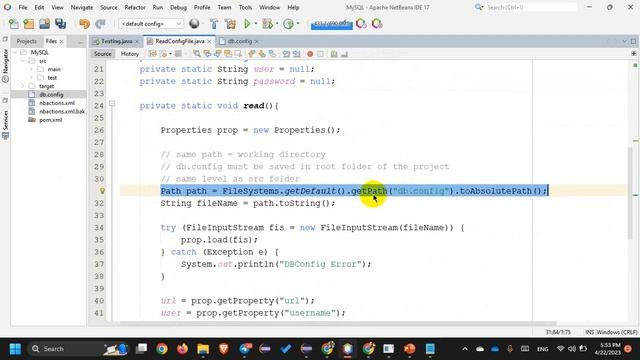Image resolution: width=640 pixels, height=360 pixels.
Task: Click the History view button
Action: pos(130,54)
